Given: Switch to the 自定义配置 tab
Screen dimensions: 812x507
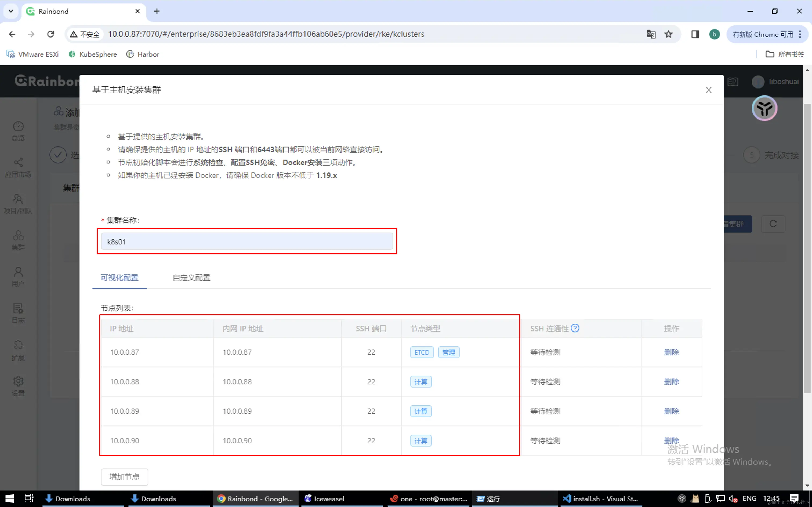Looking at the screenshot, I should coord(191,278).
